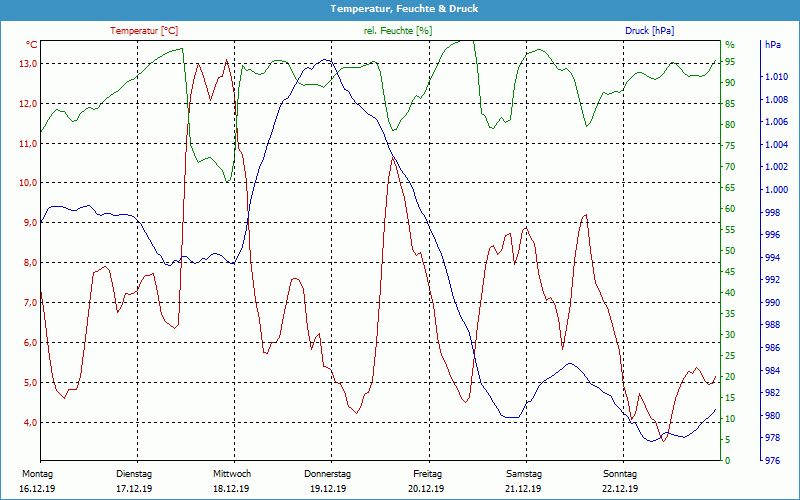
Task: Click the date '16.12.19'
Action: click(37, 489)
